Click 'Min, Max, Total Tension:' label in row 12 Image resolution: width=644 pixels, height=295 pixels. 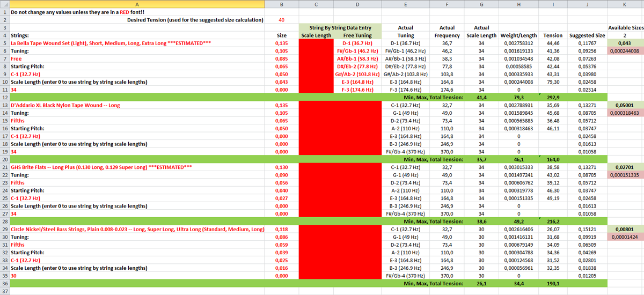(434, 98)
